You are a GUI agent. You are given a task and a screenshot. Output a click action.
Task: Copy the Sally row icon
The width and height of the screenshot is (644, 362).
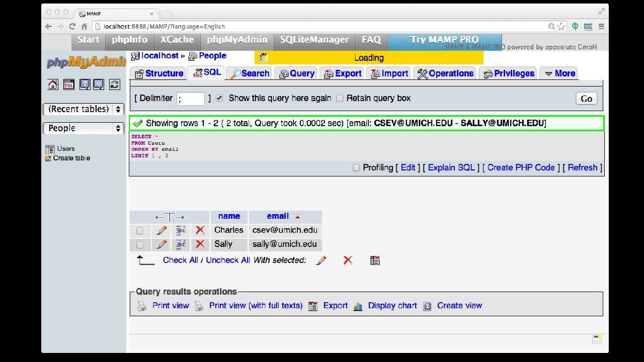click(181, 244)
